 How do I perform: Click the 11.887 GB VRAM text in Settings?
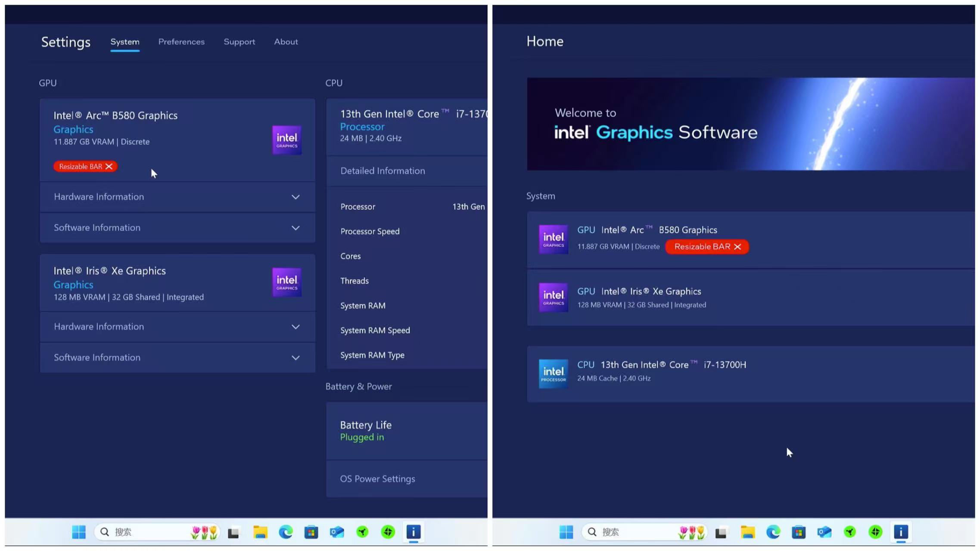[x=84, y=142]
